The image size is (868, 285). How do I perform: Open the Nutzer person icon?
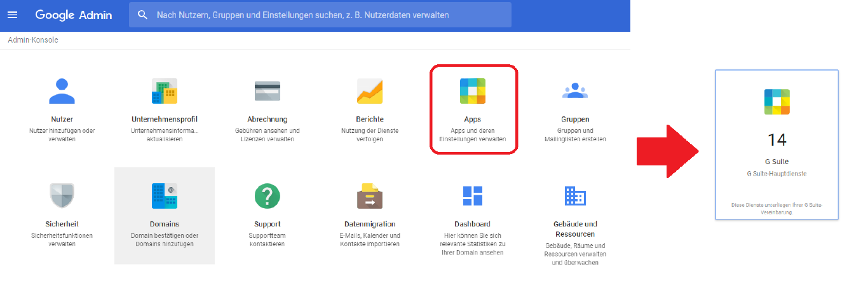tap(62, 91)
